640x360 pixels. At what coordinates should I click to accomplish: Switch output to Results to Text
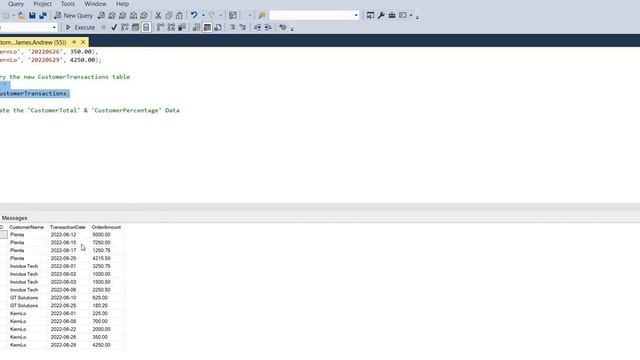click(196, 27)
